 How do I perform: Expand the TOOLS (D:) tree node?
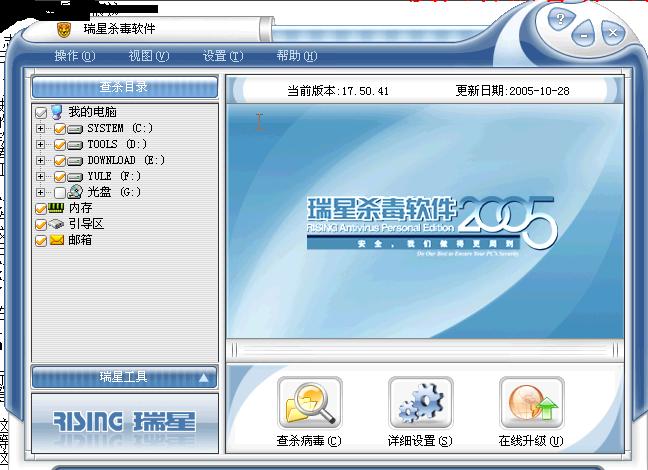[40, 144]
